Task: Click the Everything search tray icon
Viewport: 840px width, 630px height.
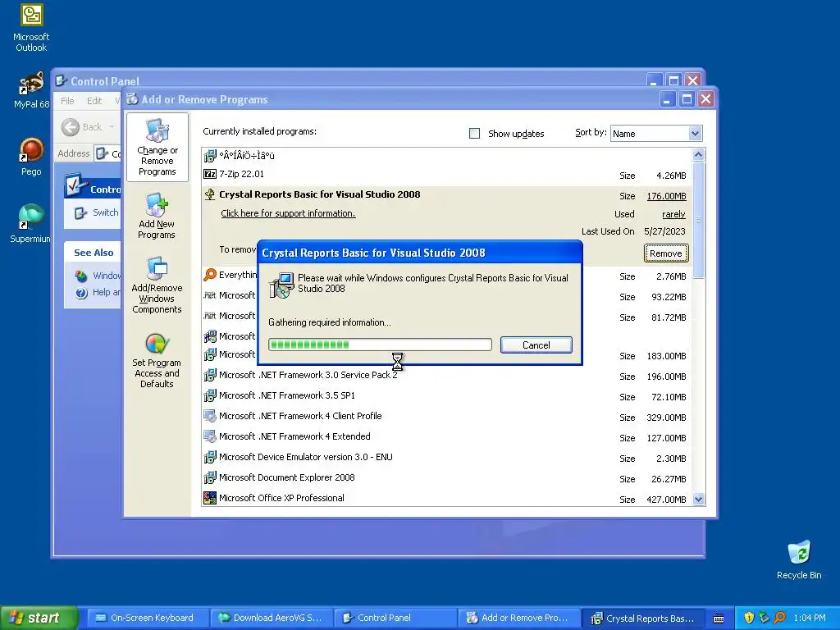Action: 780,618
